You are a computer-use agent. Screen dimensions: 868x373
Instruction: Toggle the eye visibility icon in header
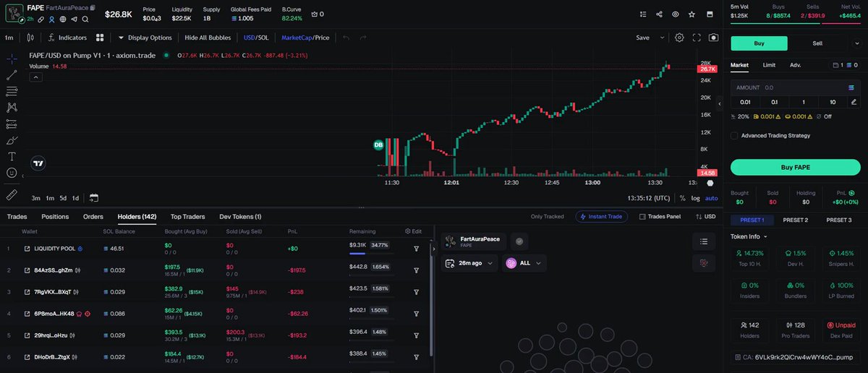pyautogui.click(x=676, y=14)
